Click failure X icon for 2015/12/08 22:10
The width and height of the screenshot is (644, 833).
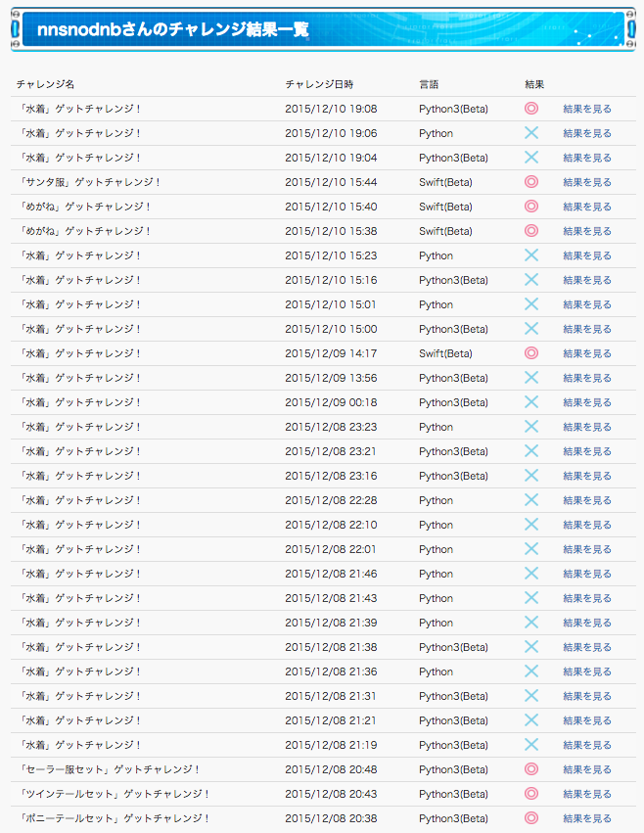(x=531, y=525)
